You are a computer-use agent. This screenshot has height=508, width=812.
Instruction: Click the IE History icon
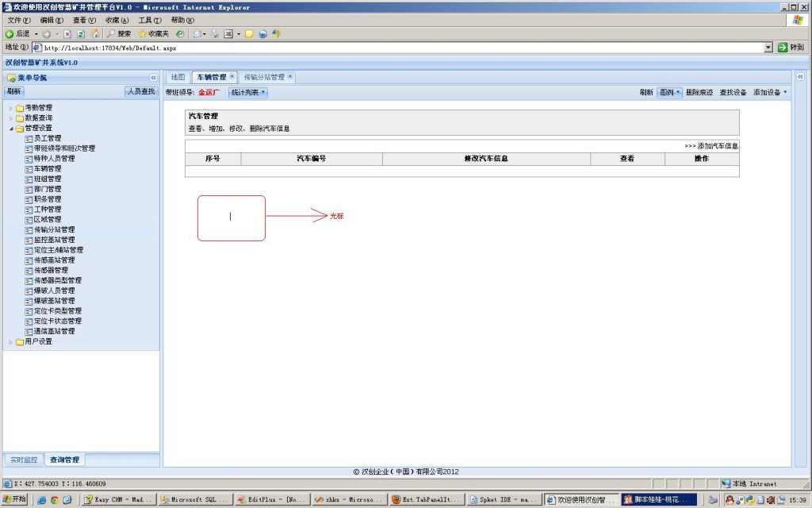click(180, 33)
